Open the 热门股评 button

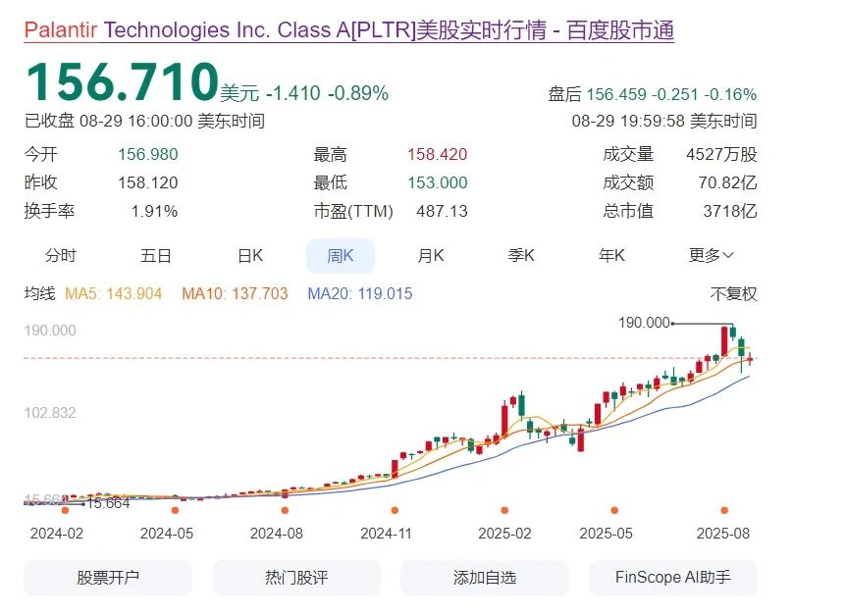click(295, 578)
